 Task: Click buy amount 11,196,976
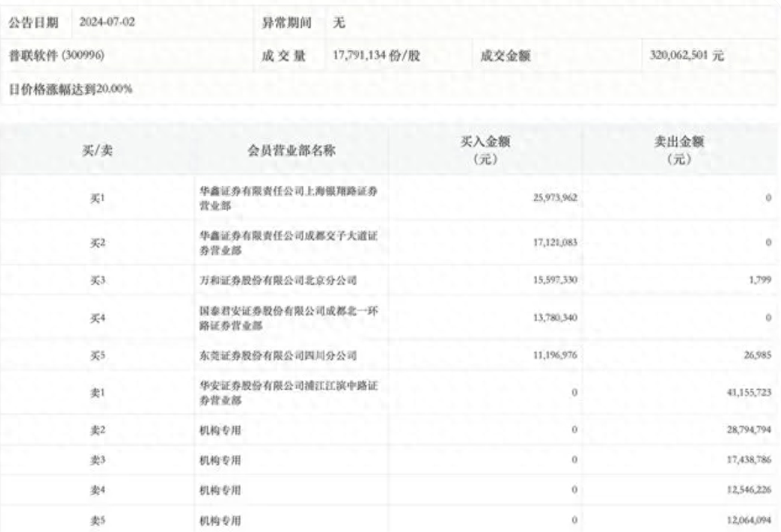pyautogui.click(x=555, y=355)
